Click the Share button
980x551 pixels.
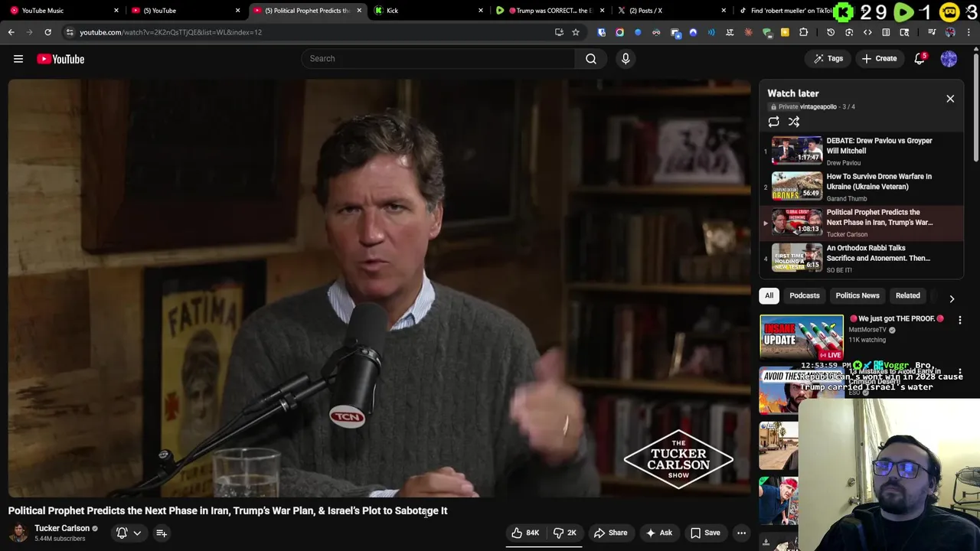(x=610, y=533)
